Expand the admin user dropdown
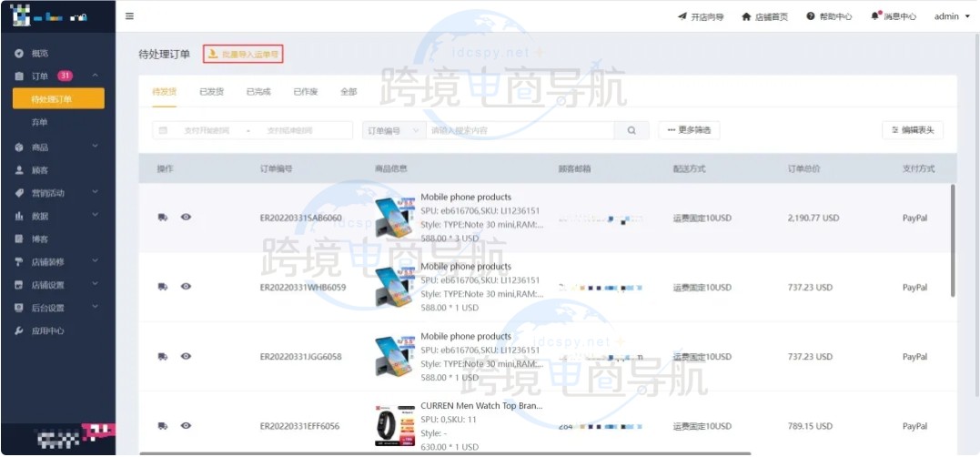Screen dimensions: 980x457 click(x=952, y=17)
